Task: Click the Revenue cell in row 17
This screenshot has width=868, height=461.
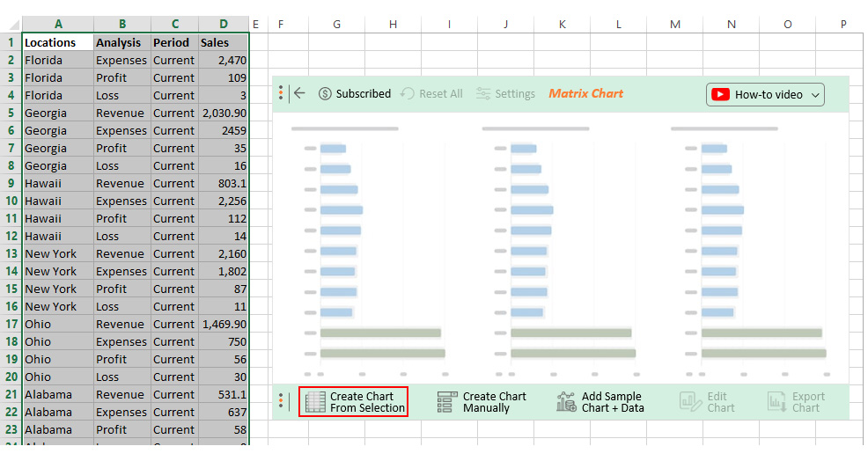Action: click(122, 324)
